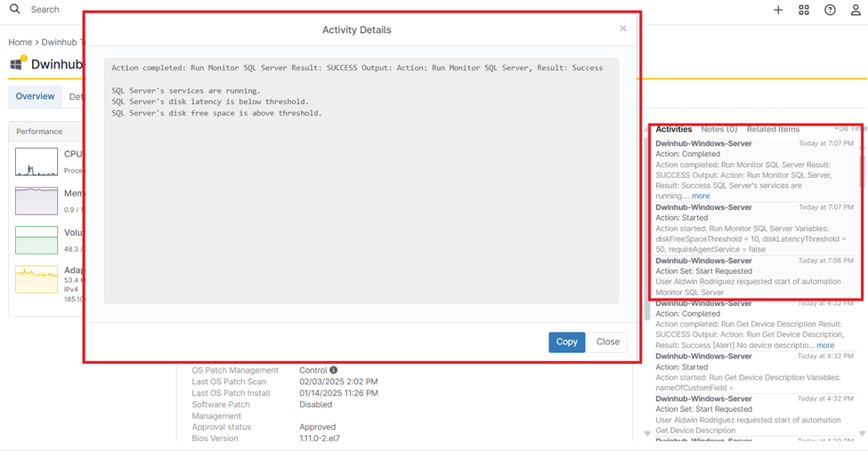Click the search magnifier icon
Viewport: 868px width, 451px height.
(x=15, y=9)
